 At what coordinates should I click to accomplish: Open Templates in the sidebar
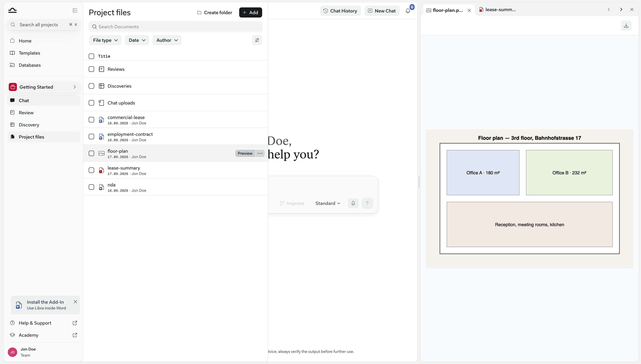click(x=44, y=53)
